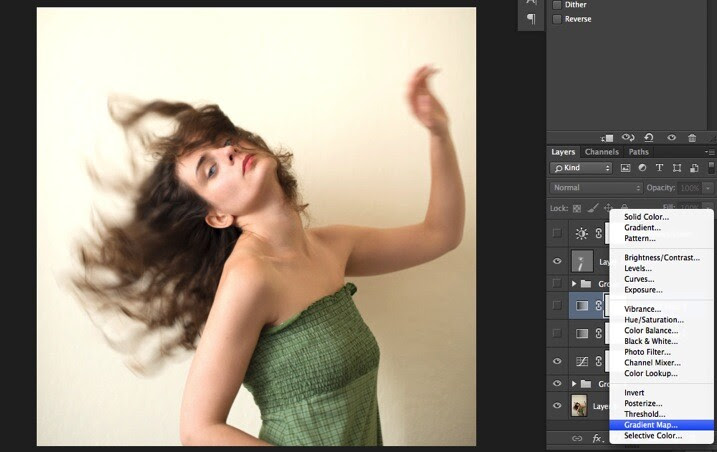Open the Normal blend mode dropdown
Viewport: 717px width, 452px height.
(x=596, y=188)
